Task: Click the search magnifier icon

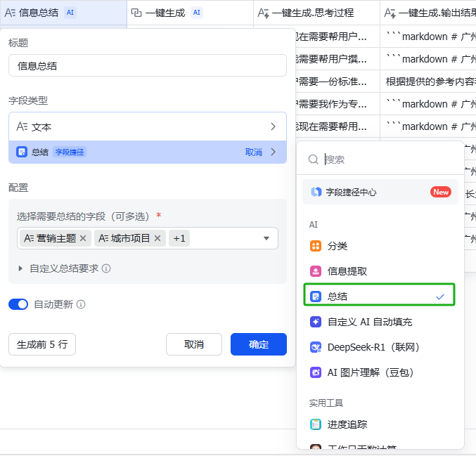Action: 313,159
